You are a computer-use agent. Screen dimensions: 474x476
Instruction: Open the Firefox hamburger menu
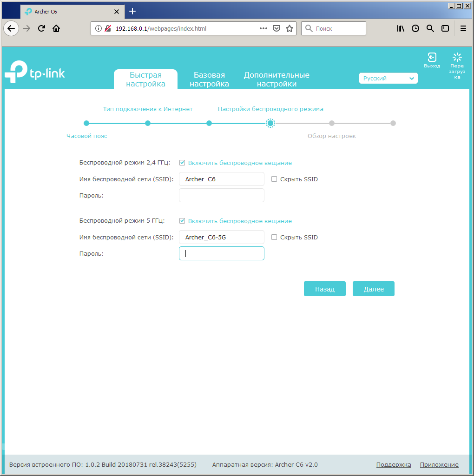coord(463,28)
